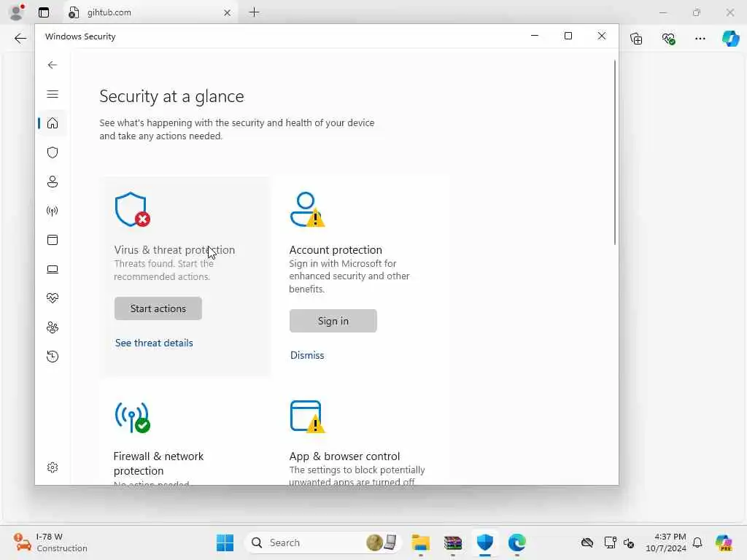Click the OneDrive cloud tray icon

pyautogui.click(x=587, y=542)
